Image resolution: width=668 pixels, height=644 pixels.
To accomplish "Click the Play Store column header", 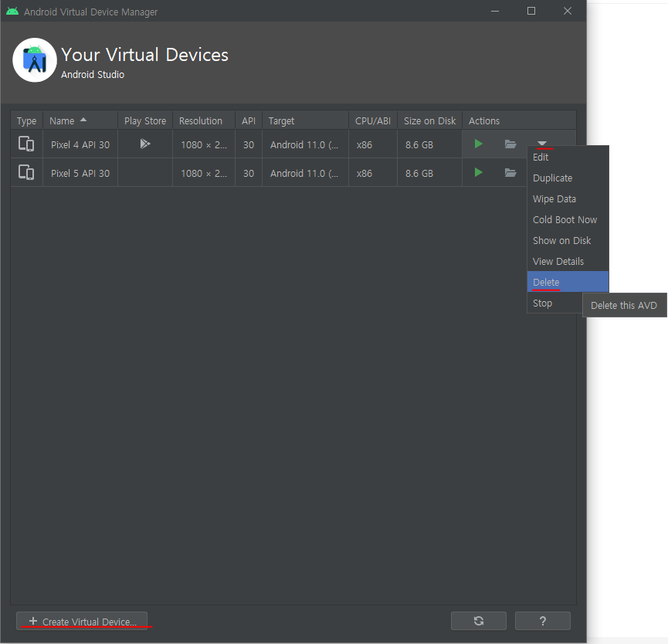I will 145,120.
